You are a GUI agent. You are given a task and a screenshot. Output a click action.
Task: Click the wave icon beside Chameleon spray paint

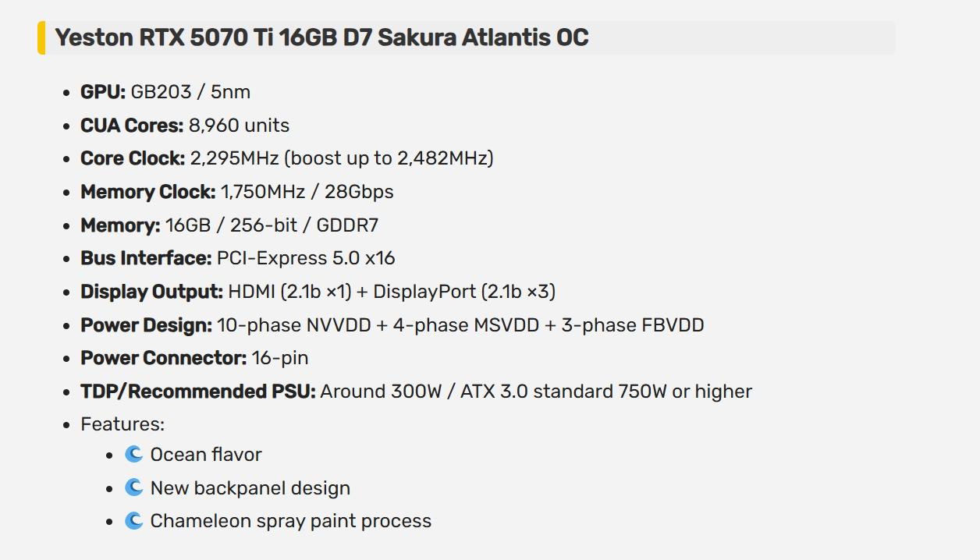[x=134, y=520]
